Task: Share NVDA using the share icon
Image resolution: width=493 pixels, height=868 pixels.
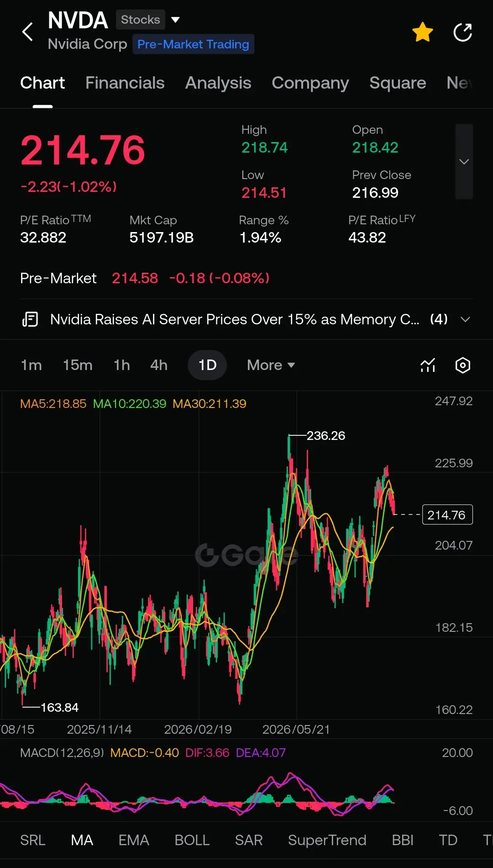Action: (462, 32)
